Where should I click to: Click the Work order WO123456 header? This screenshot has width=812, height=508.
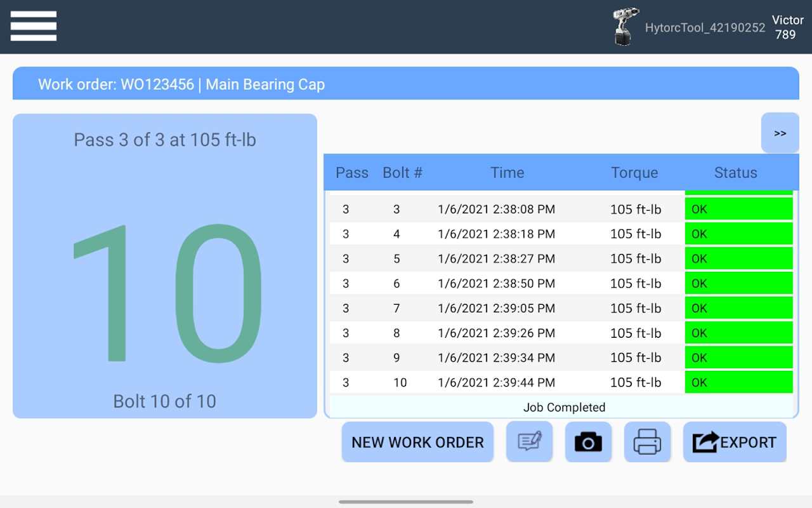click(406, 84)
